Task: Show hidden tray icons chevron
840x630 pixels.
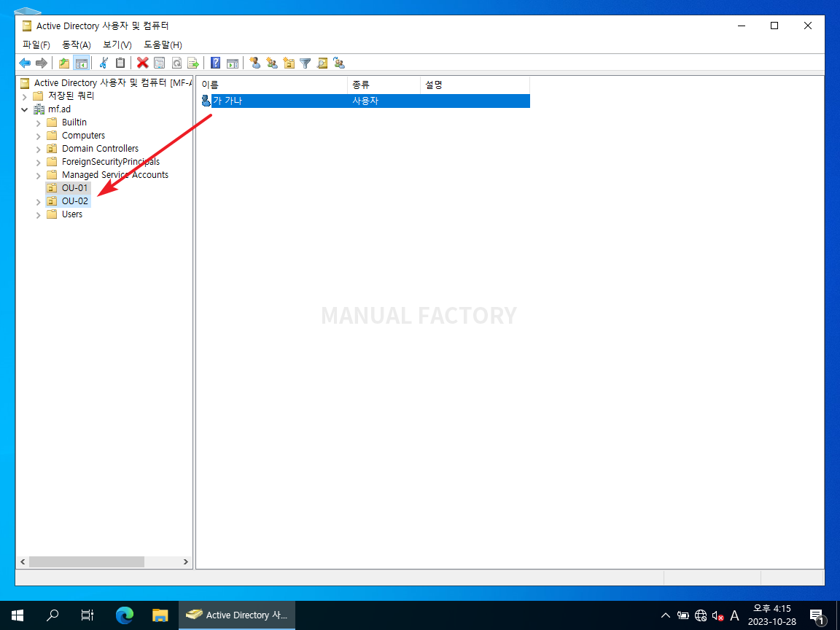Action: (x=665, y=615)
